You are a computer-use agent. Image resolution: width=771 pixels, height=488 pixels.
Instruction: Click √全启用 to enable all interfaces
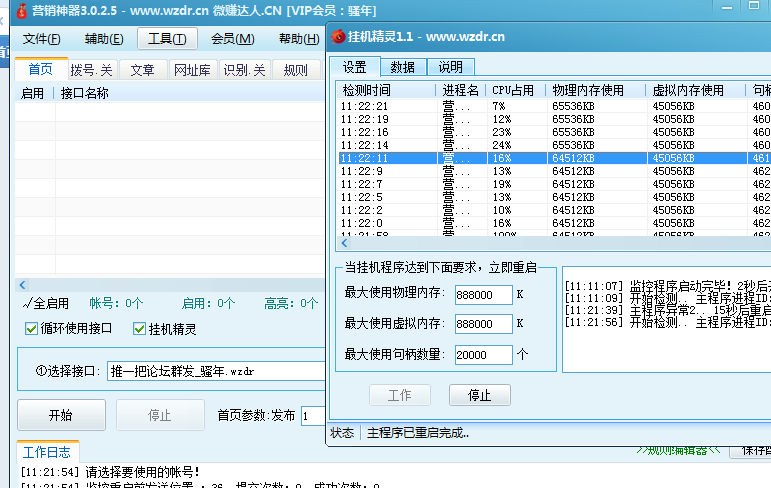(45, 304)
